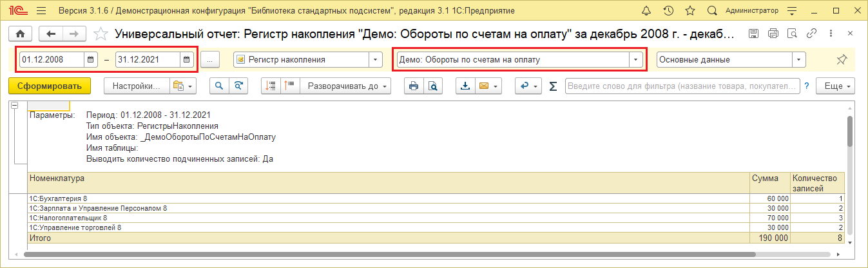Calculate sum with sigma icon
Image resolution: width=868 pixels, height=268 pixels.
(x=553, y=86)
